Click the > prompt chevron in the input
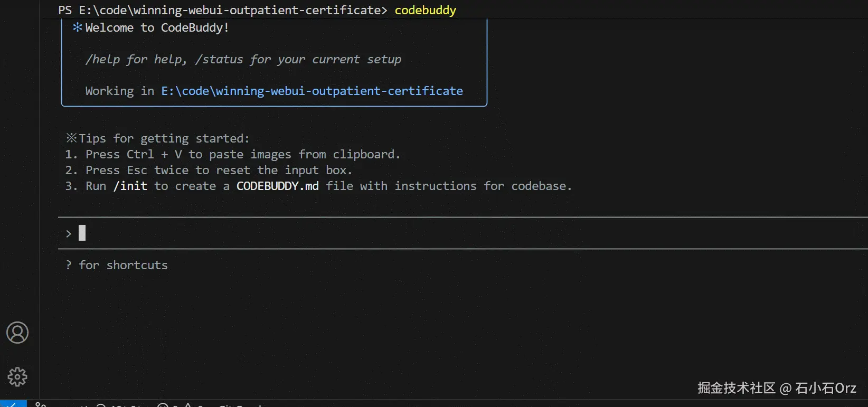Screen dimensions: 868x407 69,233
